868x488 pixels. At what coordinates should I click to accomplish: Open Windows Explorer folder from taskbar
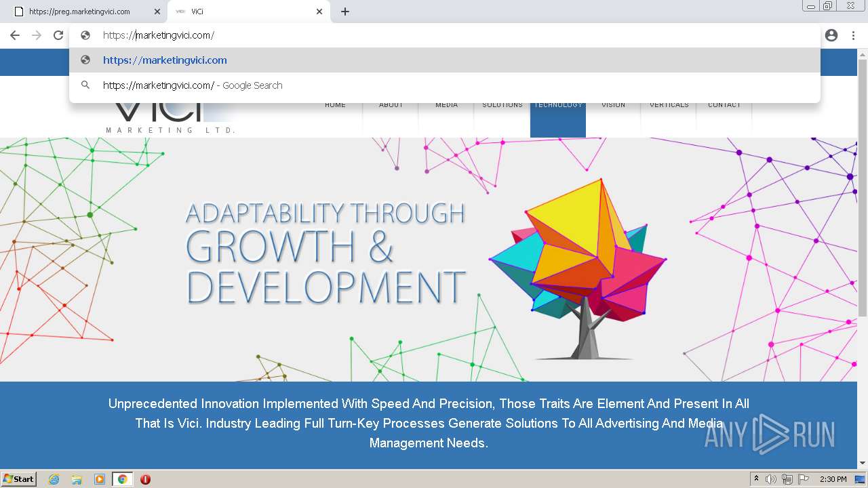click(x=77, y=479)
